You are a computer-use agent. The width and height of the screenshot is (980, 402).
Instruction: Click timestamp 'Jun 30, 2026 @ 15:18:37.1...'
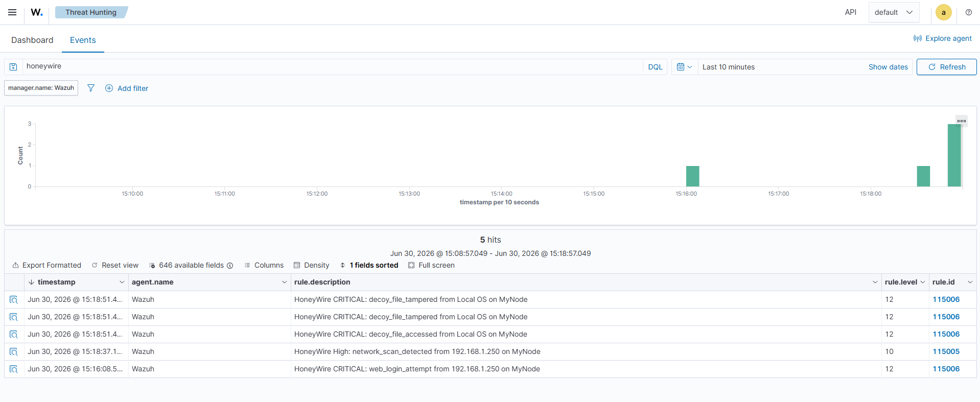click(75, 351)
